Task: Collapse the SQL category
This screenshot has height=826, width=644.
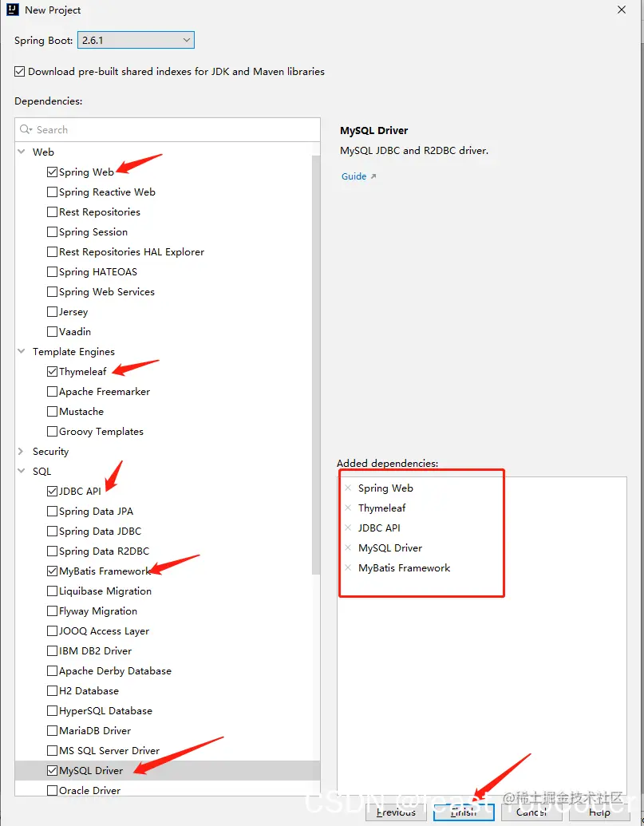Action: [22, 471]
